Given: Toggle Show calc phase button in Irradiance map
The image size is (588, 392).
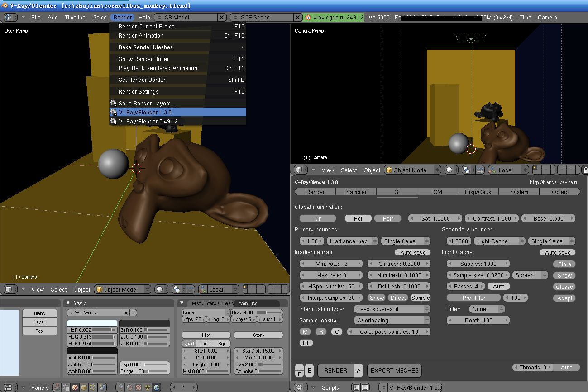Looking at the screenshot, I should coord(377,298).
